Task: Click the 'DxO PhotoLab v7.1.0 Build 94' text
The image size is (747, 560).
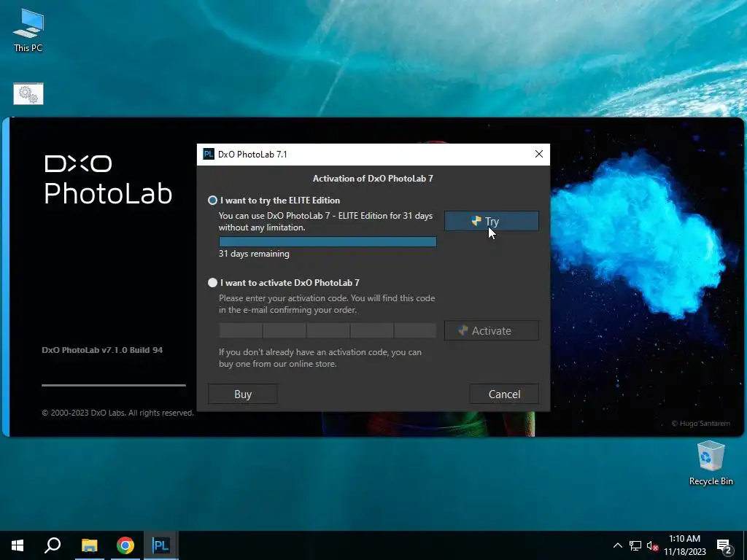Action: [102, 350]
